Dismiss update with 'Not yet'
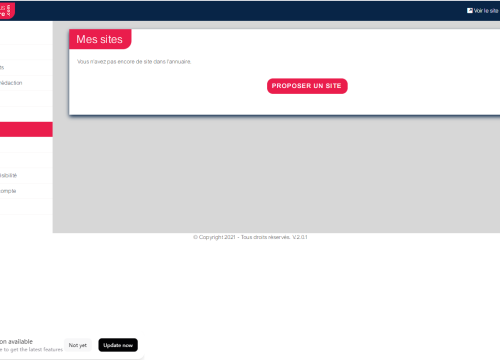The width and height of the screenshot is (500, 360). tap(78, 345)
